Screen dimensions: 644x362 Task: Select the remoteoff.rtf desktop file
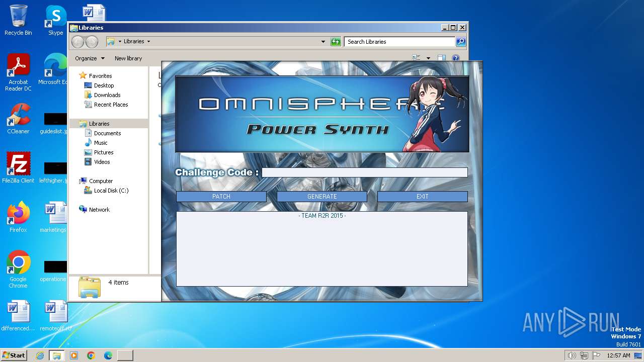tap(55, 316)
